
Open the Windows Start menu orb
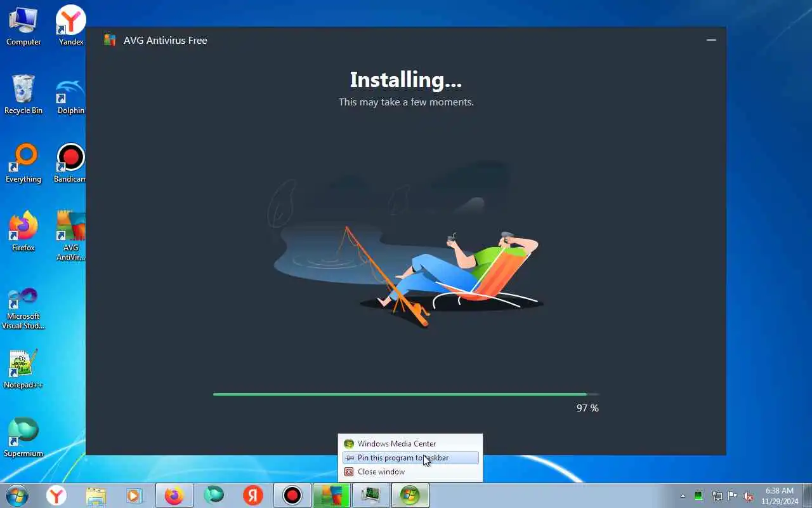16,495
